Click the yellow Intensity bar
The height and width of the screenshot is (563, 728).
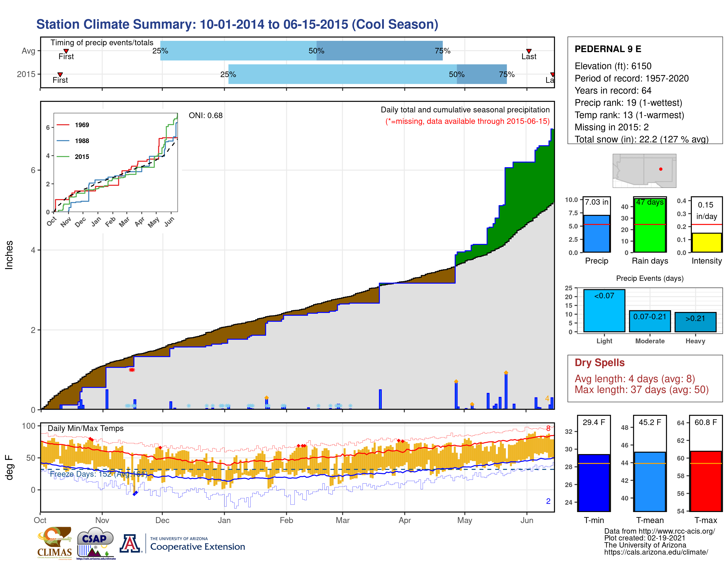707,242
